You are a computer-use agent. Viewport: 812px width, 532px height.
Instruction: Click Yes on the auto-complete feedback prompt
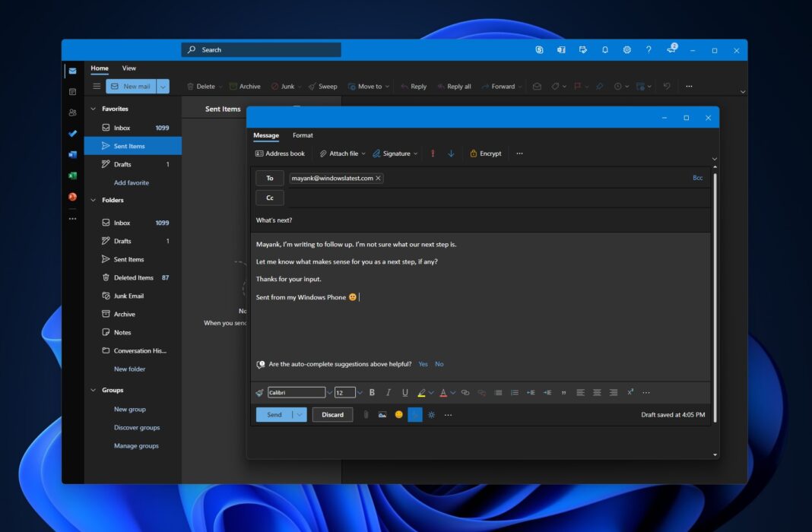(x=423, y=364)
